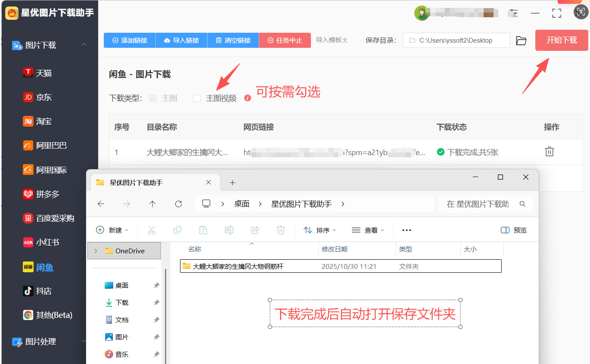Select 百度爱采购 in the sidebar

[x=49, y=218]
